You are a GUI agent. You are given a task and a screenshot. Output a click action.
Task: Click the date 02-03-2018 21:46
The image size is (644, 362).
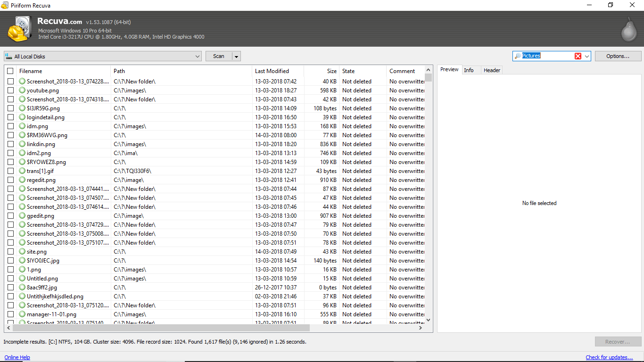[x=276, y=296]
